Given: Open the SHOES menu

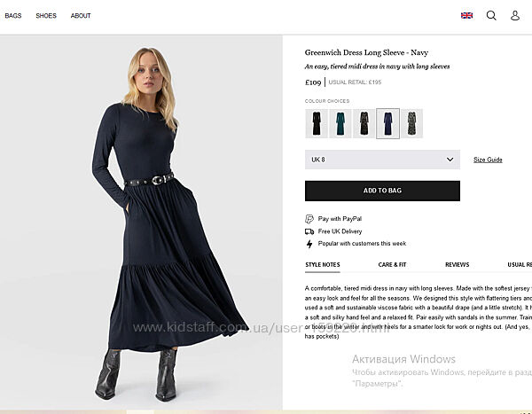Looking at the screenshot, I should click(x=46, y=16).
